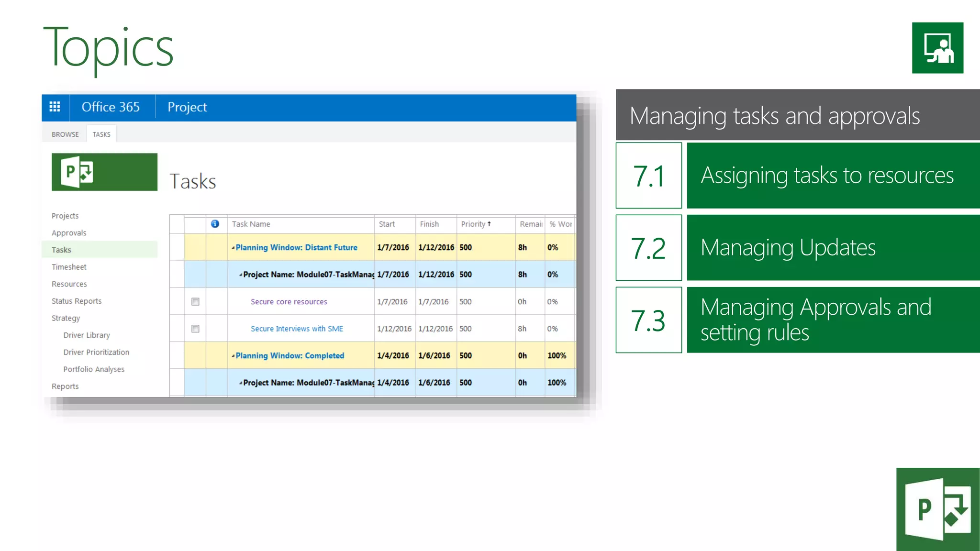Click the 7.3 number tile
This screenshot has height=551, width=980.
tap(649, 320)
